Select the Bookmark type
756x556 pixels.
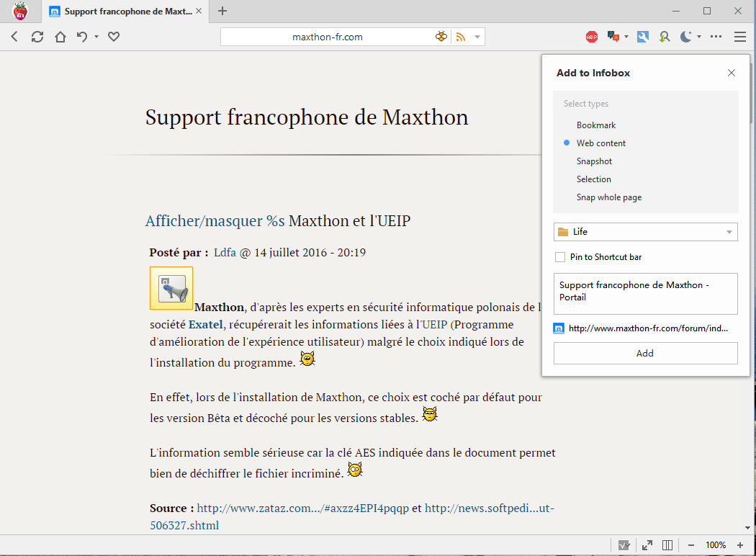coord(596,125)
